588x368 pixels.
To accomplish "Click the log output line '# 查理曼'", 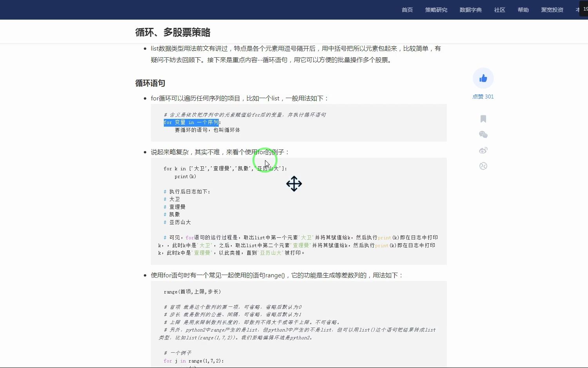I will pyautogui.click(x=174, y=207).
